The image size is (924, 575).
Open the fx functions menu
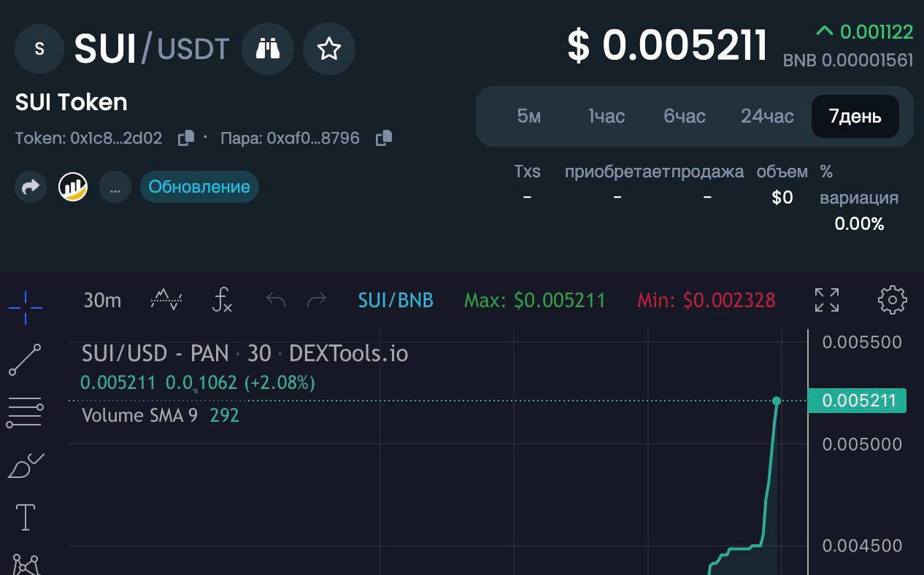(222, 300)
